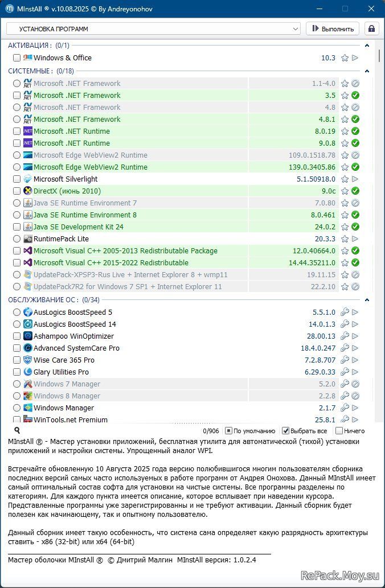The width and height of the screenshot is (385, 588).
Task: Click green check for DirectX (июнь 2010)
Action: pyautogui.click(x=355, y=191)
